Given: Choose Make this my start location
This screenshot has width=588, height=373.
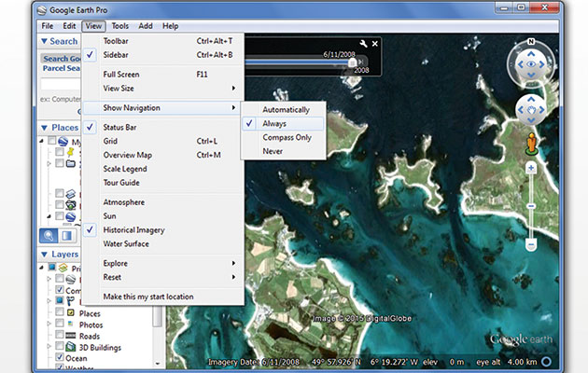Looking at the screenshot, I should pyautogui.click(x=163, y=297).
